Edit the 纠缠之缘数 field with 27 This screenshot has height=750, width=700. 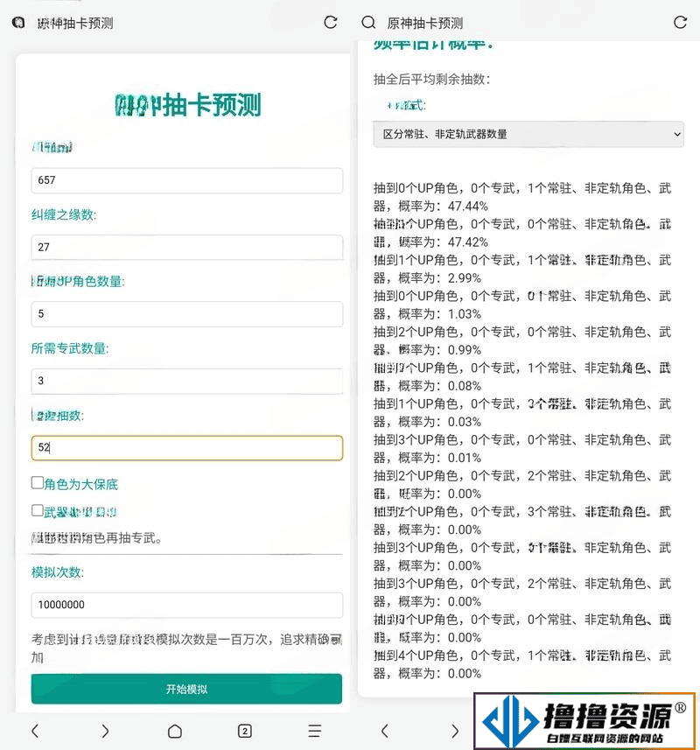[x=186, y=248]
